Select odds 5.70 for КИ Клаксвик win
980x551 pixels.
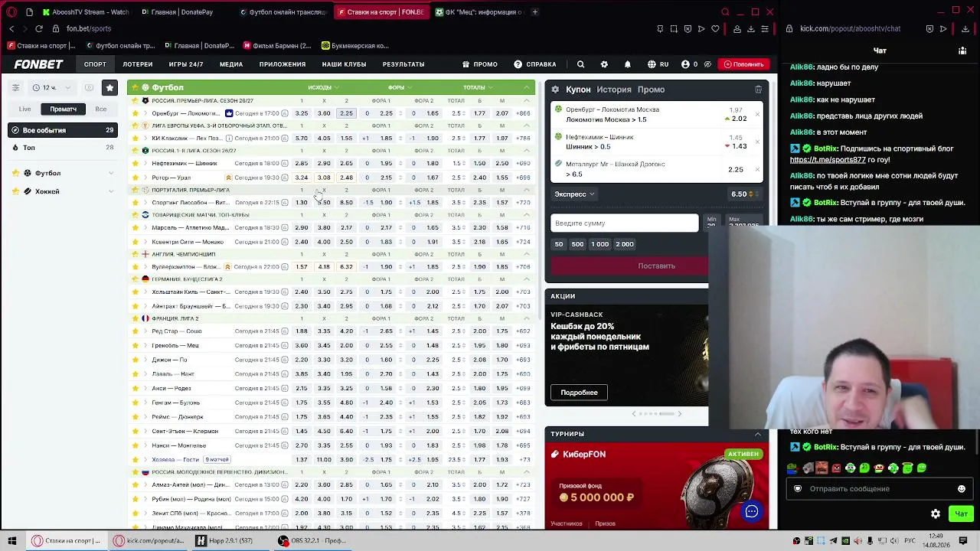[x=302, y=139]
